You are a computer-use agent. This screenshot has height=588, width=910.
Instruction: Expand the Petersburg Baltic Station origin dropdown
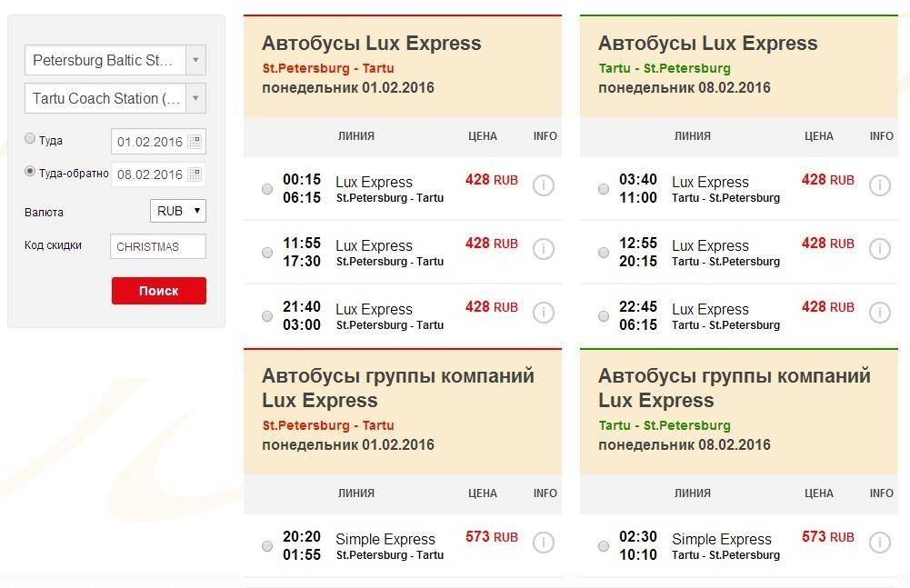tap(195, 60)
